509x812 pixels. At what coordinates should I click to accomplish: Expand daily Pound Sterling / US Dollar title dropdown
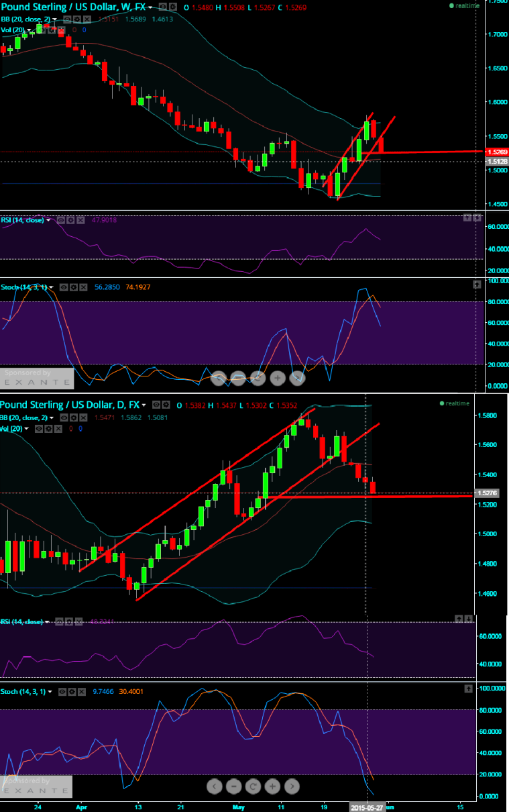[144, 405]
